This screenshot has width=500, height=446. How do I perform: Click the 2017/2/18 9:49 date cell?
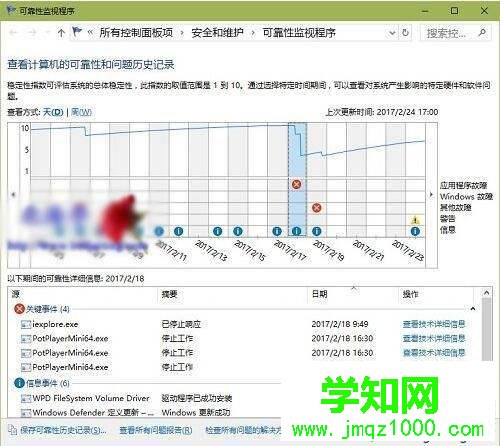click(340, 324)
